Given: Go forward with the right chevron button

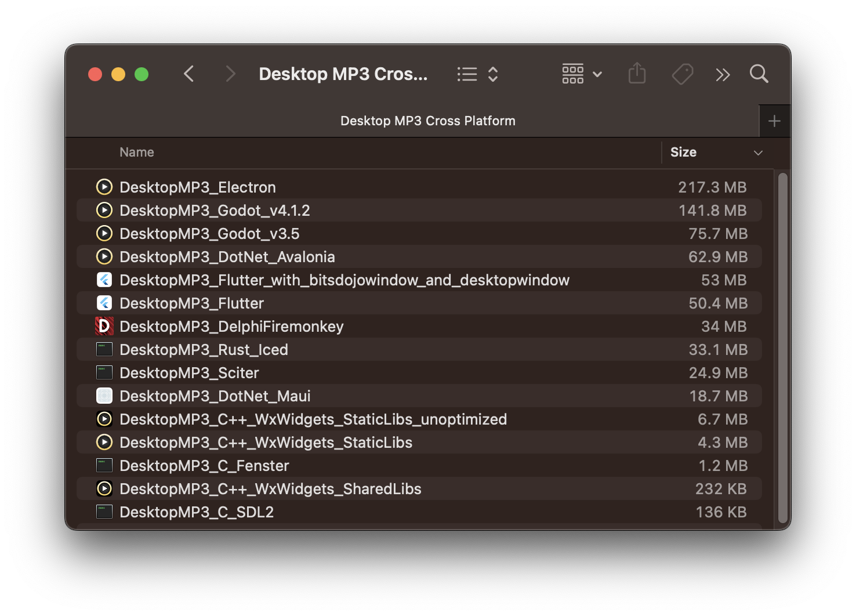Looking at the screenshot, I should coord(230,74).
